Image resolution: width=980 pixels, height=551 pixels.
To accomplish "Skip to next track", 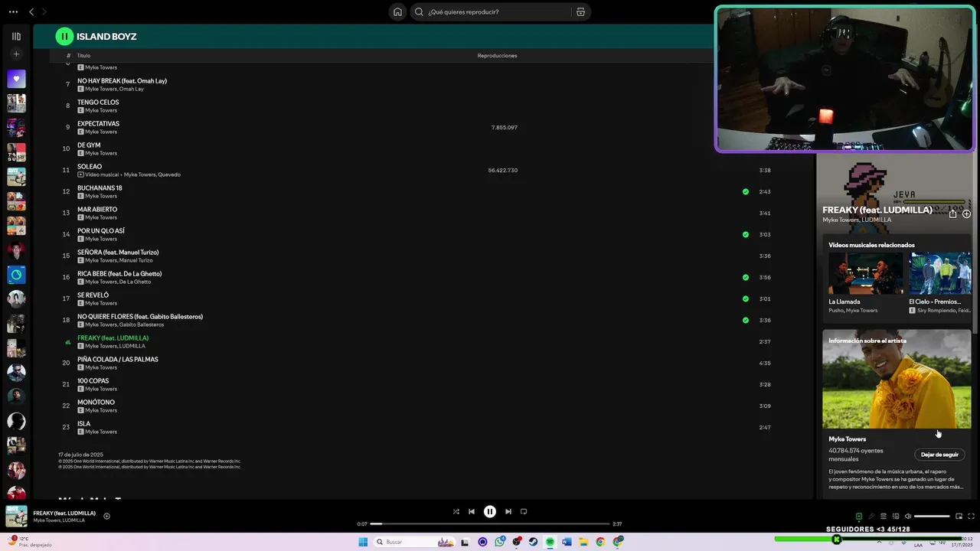I will [508, 511].
